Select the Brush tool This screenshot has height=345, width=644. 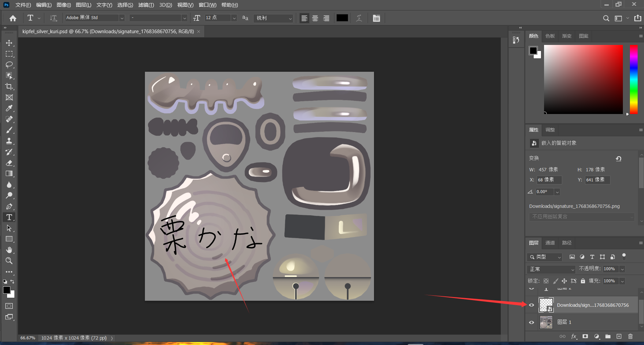(x=9, y=130)
